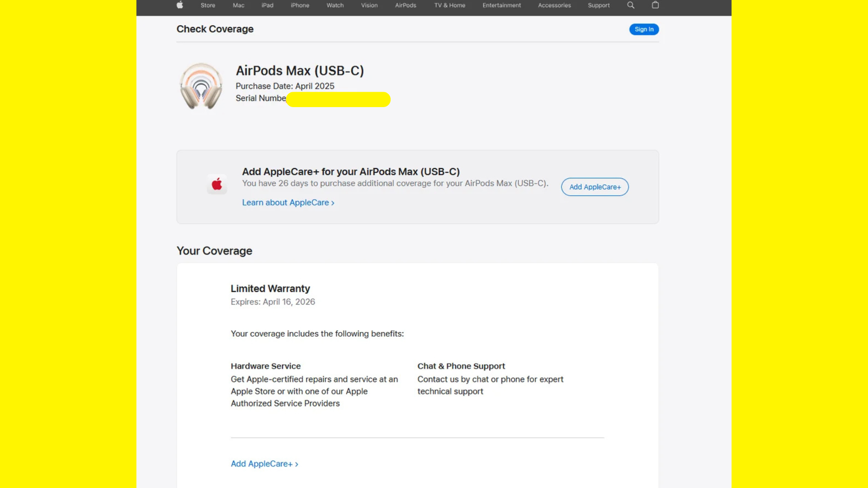The height and width of the screenshot is (488, 868).
Task: Open TV & Home in navigation
Action: (x=449, y=5)
